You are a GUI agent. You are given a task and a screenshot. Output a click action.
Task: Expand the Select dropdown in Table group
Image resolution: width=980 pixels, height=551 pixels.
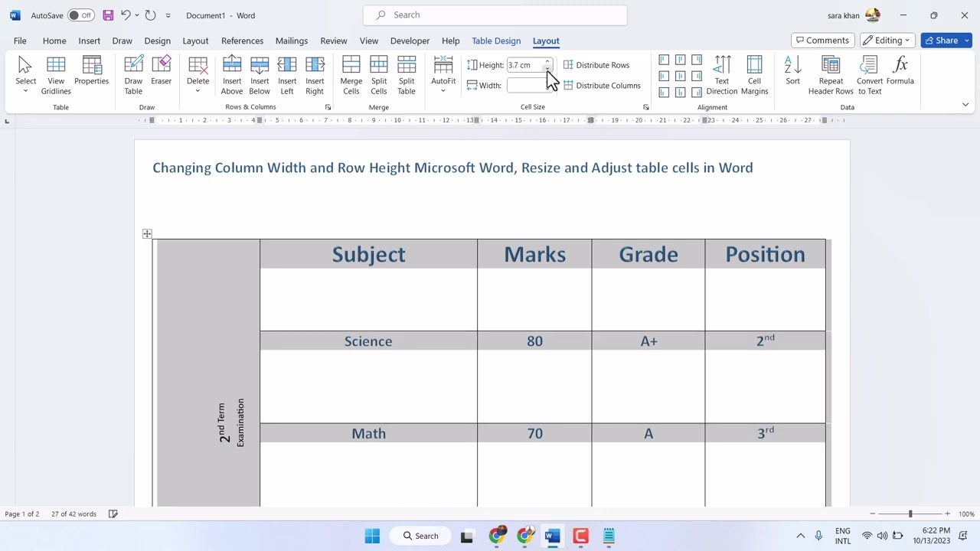pyautogui.click(x=25, y=91)
